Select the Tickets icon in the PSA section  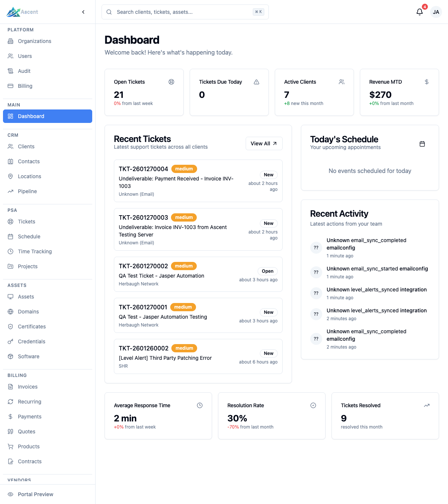10,222
